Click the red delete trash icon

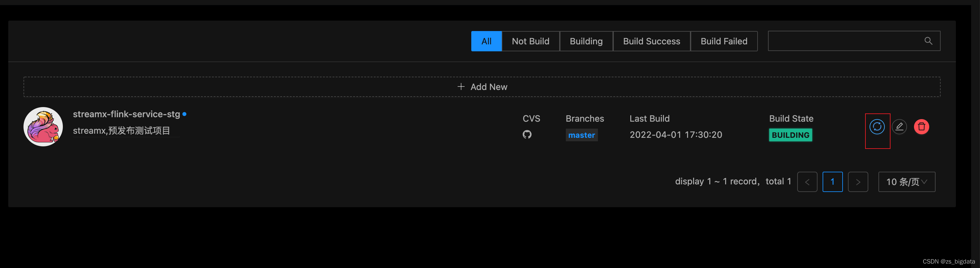921,127
